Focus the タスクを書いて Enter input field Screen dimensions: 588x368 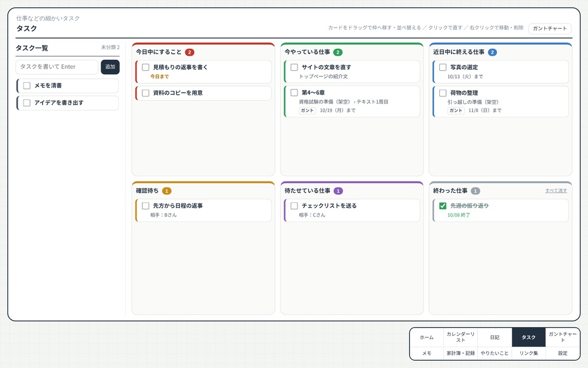57,67
